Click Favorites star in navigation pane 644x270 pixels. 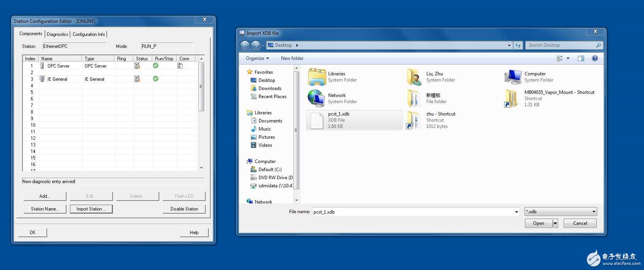250,72
